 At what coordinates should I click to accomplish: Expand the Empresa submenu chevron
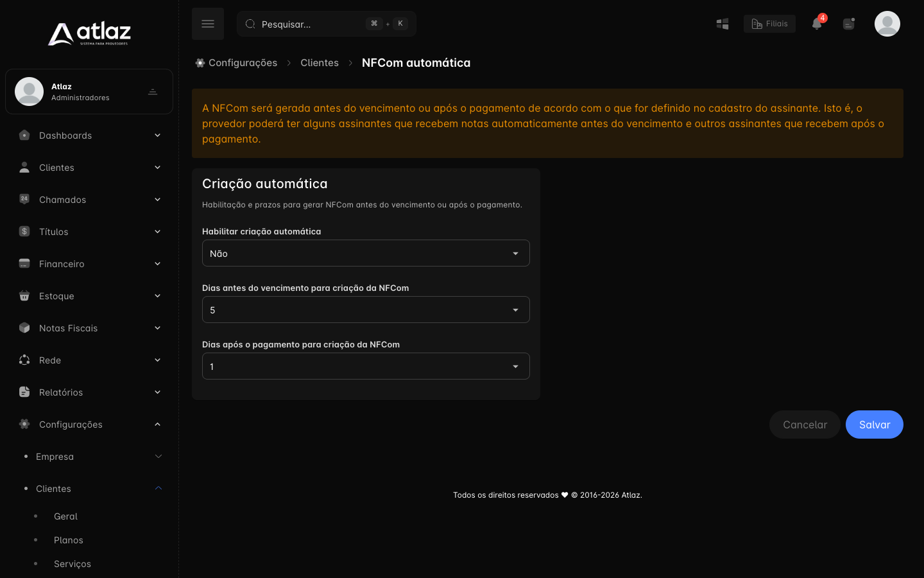click(x=158, y=456)
